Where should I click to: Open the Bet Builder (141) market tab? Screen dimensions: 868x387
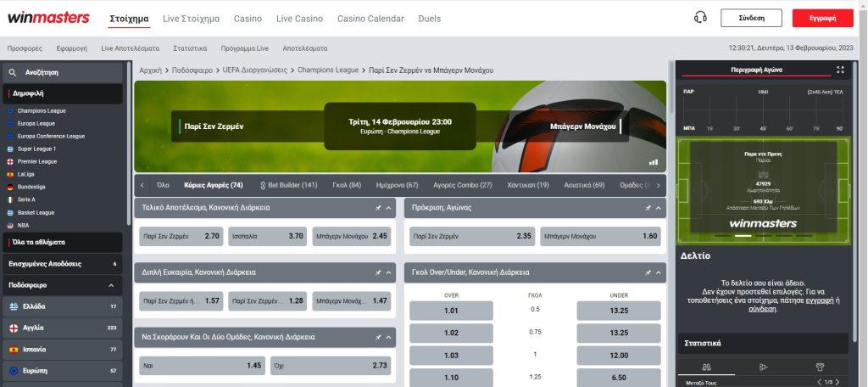[288, 185]
